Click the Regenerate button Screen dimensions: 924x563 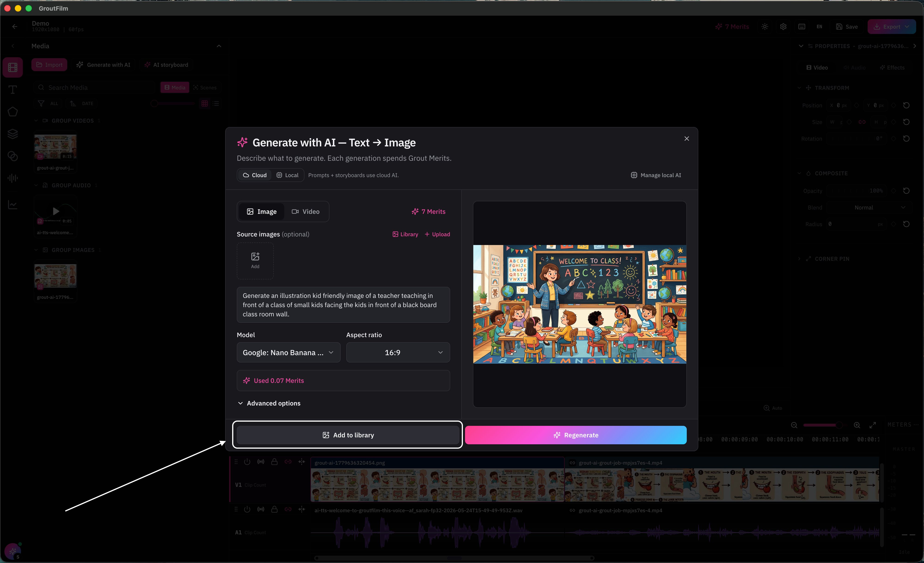tap(576, 435)
